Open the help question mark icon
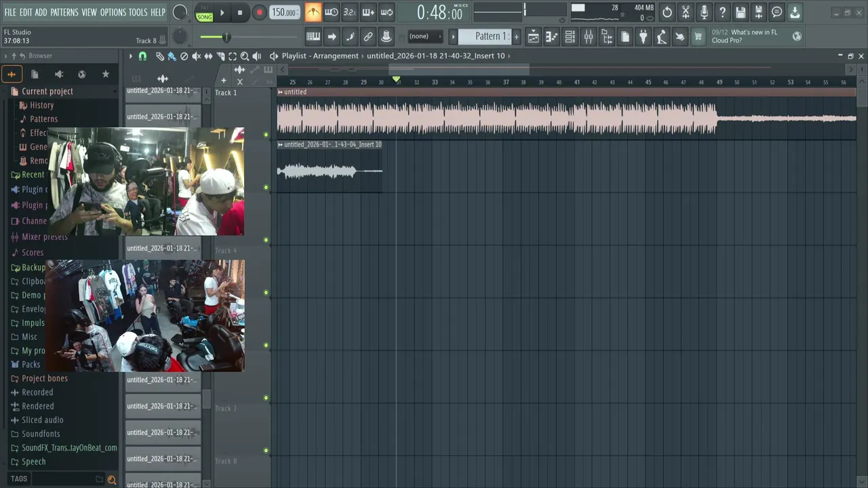868x488 pixels. coord(722,12)
